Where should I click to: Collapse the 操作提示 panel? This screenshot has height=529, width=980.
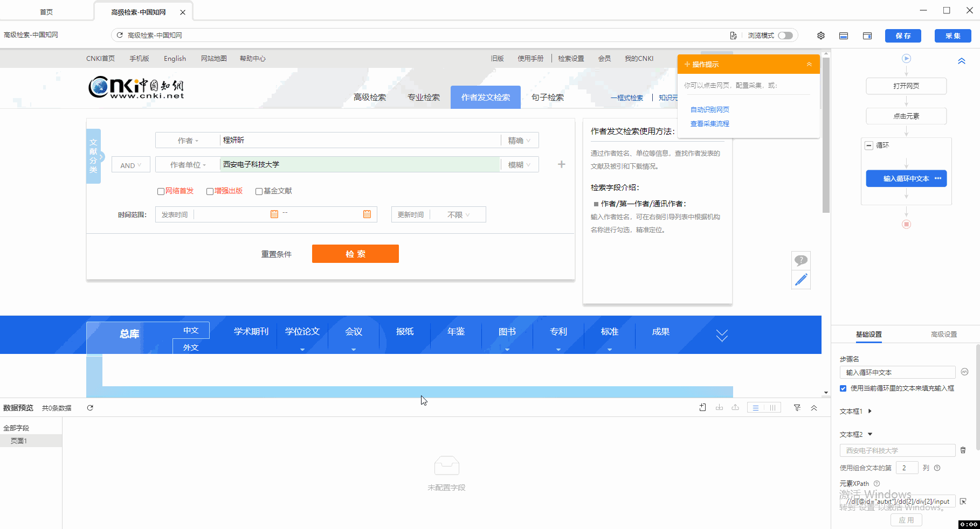809,64
